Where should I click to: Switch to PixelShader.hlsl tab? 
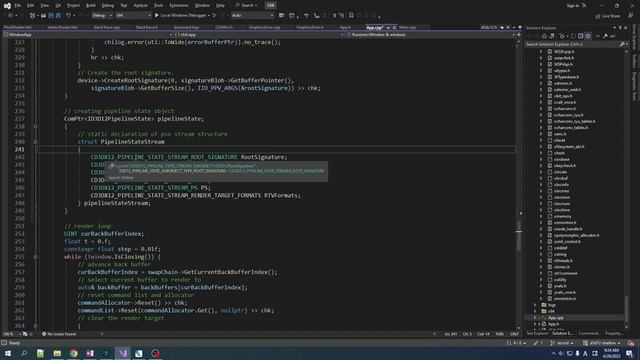point(18,27)
